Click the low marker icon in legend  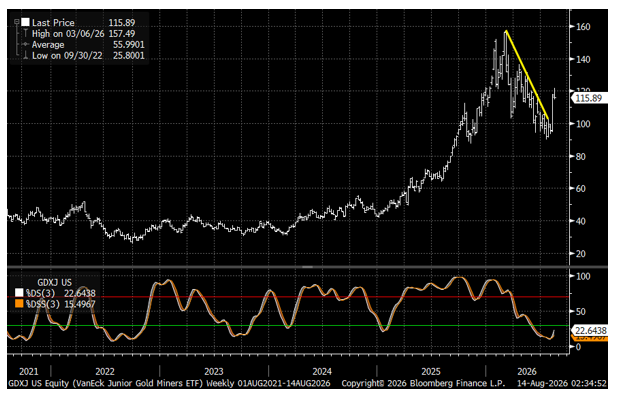coord(25,55)
